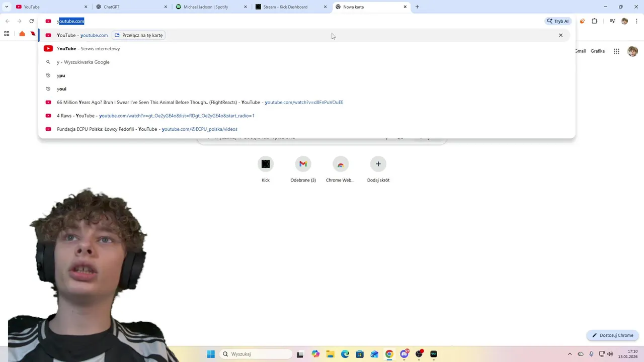Close the Spotify tab
The height and width of the screenshot is (362, 644).
pos(246,7)
